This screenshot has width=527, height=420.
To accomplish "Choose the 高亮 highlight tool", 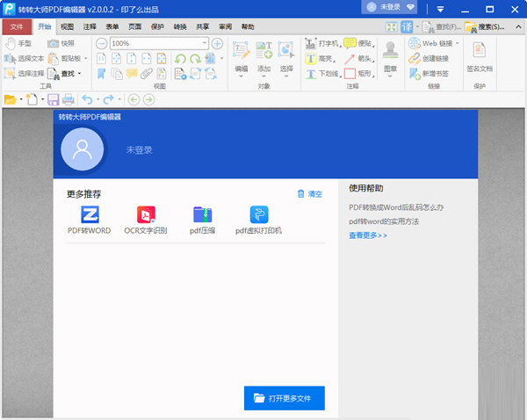I will coord(321,58).
